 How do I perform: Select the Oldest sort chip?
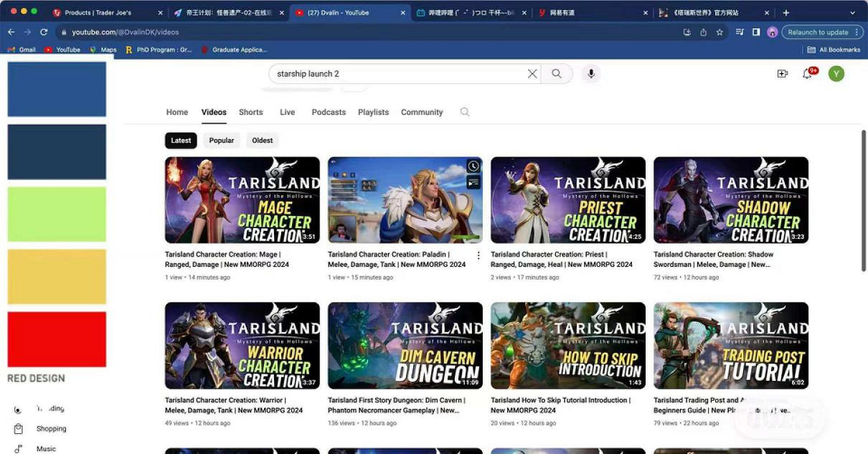tap(263, 141)
